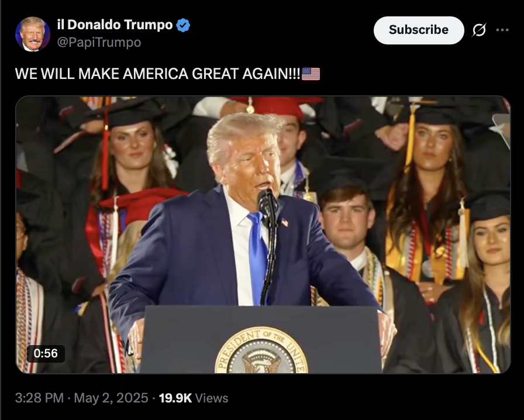Click the American flag emoji in the post
Image resolution: width=524 pixels, height=420 pixels.
coord(311,74)
